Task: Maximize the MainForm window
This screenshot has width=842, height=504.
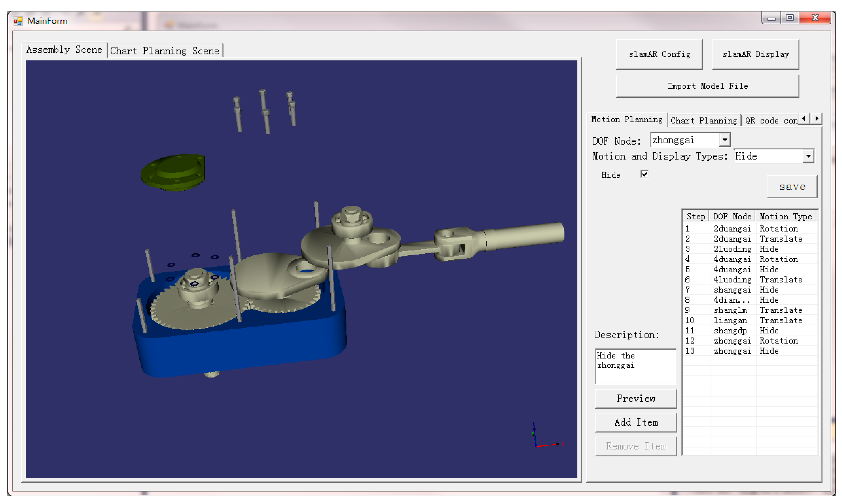Action: click(790, 18)
